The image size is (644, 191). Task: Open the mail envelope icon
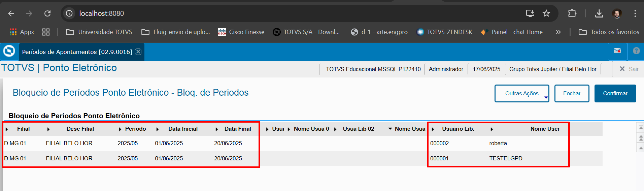(617, 51)
